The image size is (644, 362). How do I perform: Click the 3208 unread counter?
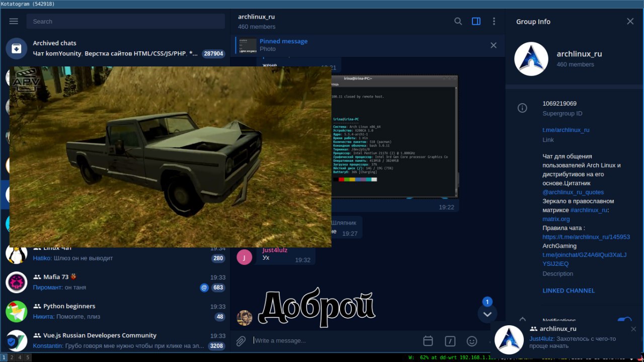coord(217,346)
